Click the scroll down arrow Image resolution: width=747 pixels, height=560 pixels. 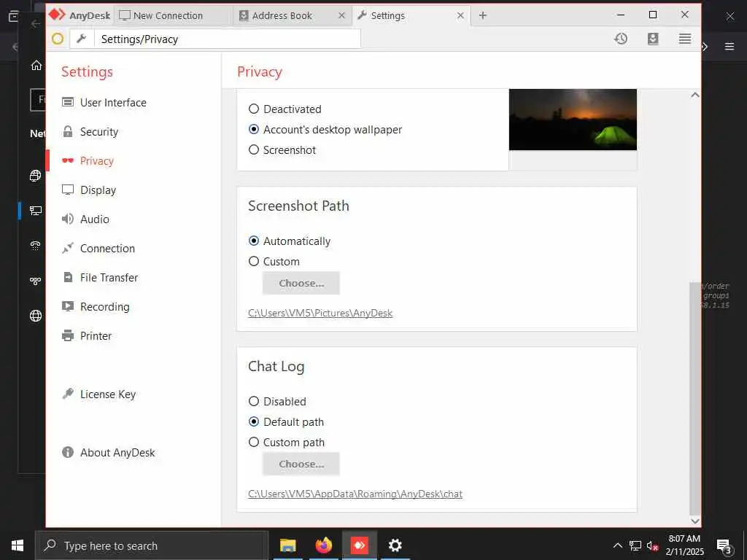695,521
